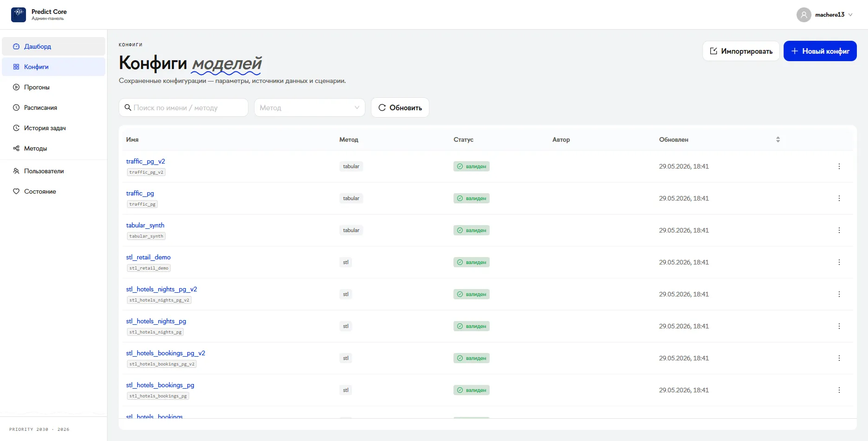The image size is (868, 441).
Task: Click the Статус column header
Action: click(x=463, y=139)
